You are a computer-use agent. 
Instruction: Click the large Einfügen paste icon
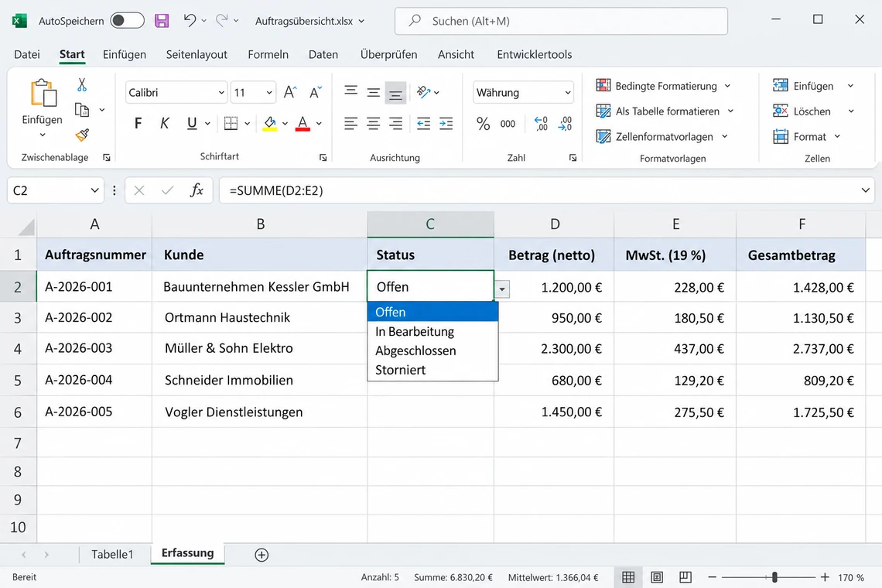pos(43,94)
